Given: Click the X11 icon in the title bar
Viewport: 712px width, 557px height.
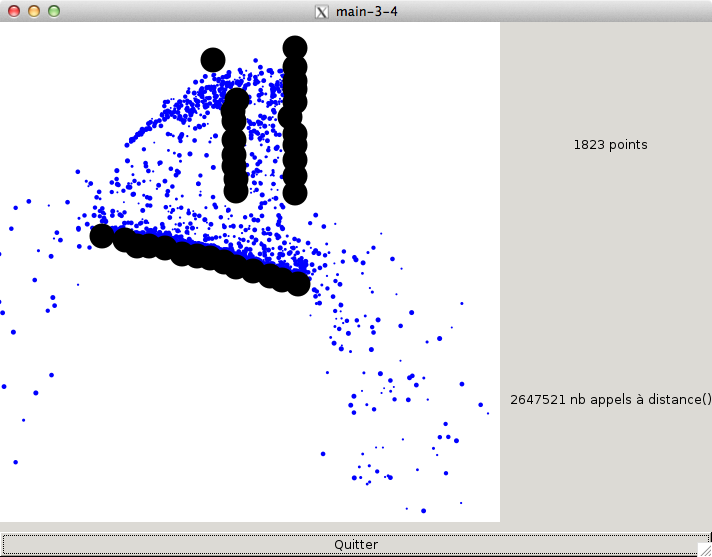Looking at the screenshot, I should click(321, 12).
